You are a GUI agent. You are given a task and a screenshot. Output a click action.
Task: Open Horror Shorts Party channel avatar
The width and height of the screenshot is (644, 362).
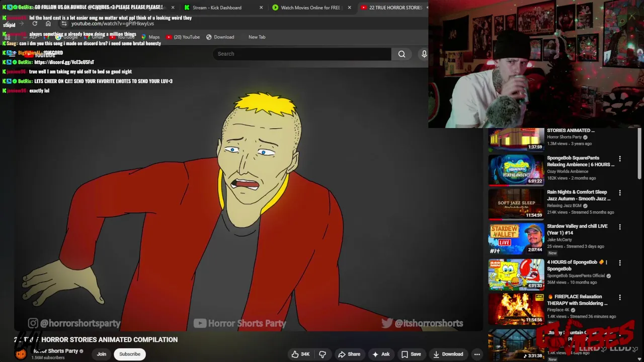(x=21, y=354)
